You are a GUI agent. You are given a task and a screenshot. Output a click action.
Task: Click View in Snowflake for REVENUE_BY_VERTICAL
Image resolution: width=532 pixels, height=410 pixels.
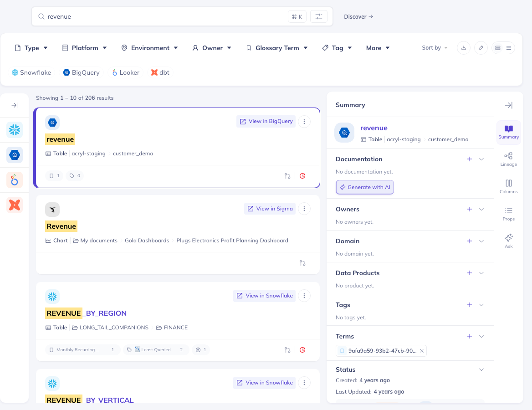tap(264, 383)
